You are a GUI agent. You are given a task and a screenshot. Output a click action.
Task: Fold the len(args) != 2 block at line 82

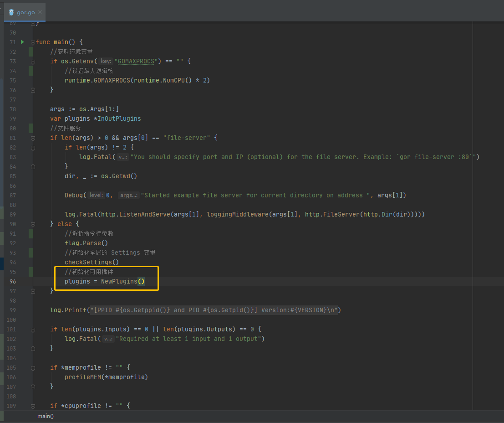tap(33, 147)
